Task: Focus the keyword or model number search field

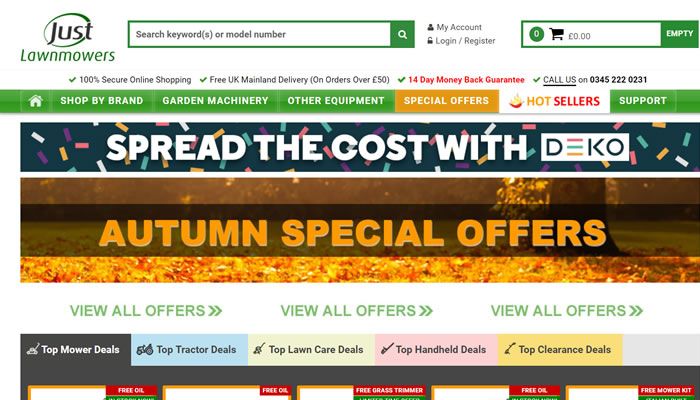Action: [259, 34]
